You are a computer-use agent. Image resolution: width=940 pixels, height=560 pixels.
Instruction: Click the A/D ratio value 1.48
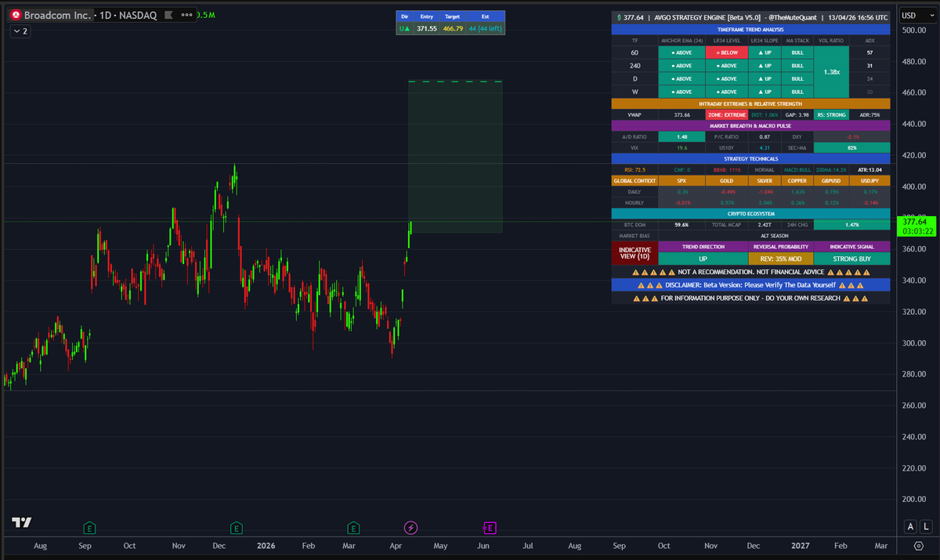pos(681,136)
